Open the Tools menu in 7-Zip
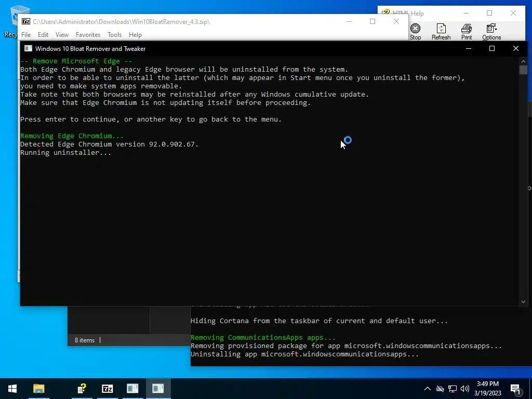 click(114, 35)
